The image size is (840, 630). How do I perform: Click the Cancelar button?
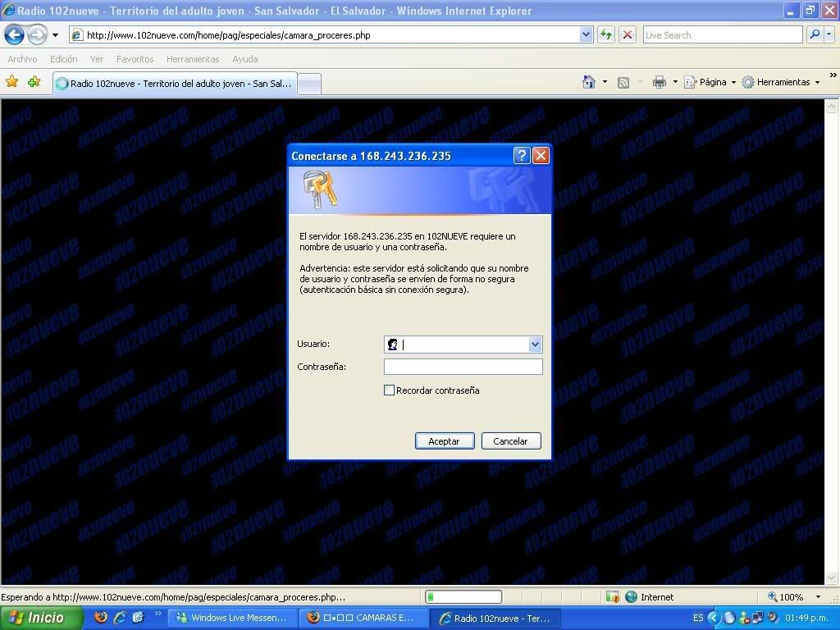(x=511, y=441)
